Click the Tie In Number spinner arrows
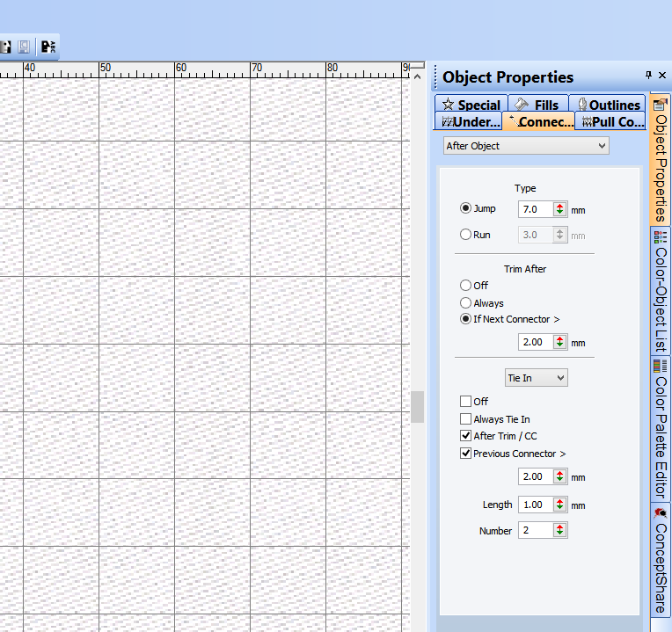 (x=559, y=530)
